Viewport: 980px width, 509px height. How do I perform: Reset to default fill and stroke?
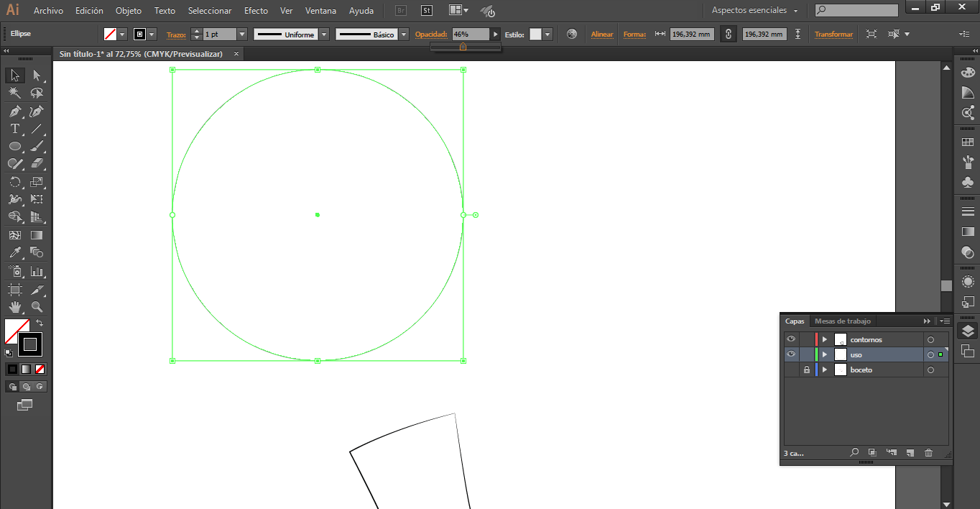click(9, 352)
